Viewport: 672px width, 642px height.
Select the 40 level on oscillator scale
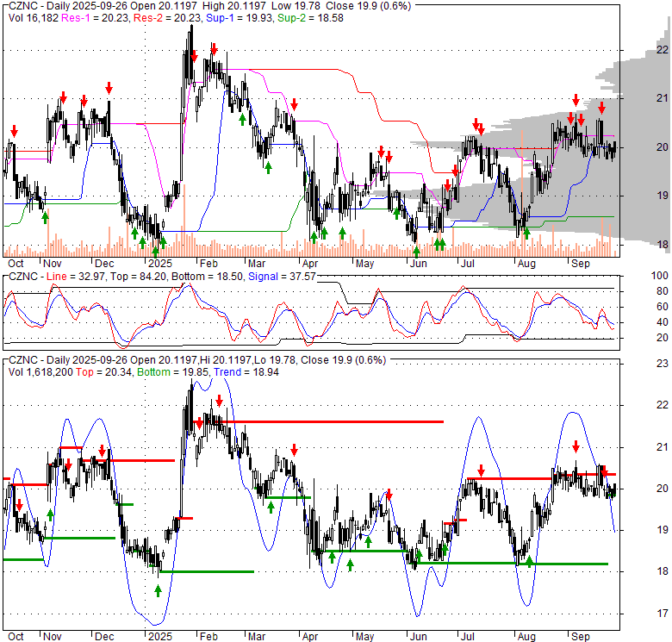click(x=663, y=322)
